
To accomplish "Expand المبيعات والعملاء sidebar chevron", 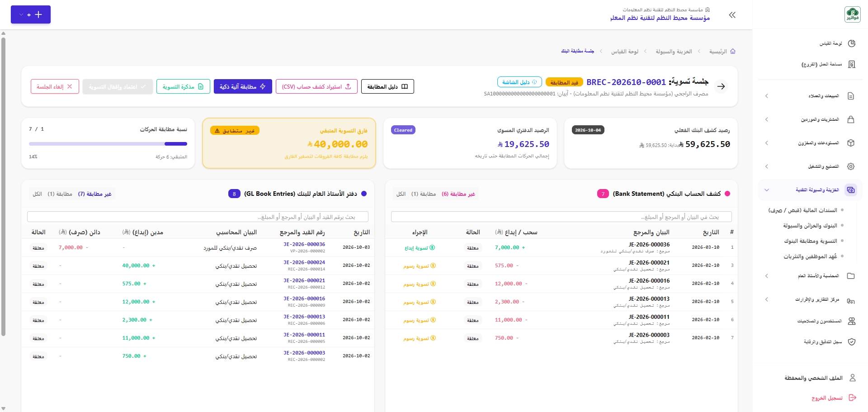I will tap(767, 96).
